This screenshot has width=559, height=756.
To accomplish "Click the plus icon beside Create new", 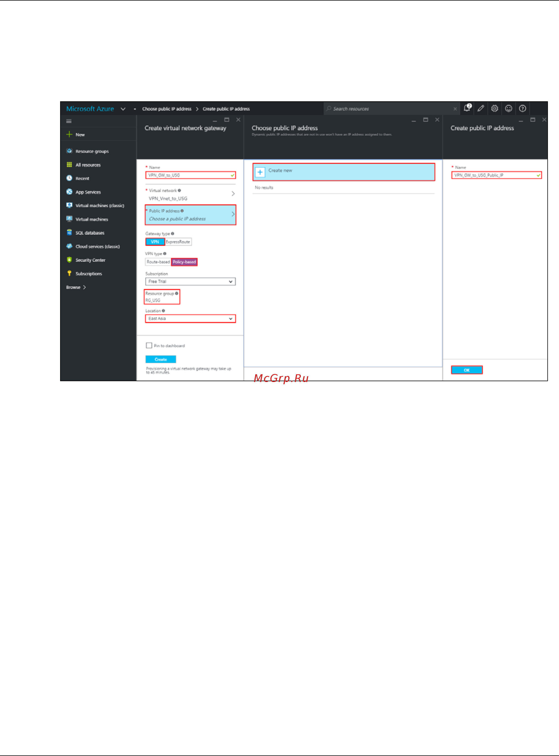I will coord(260,172).
